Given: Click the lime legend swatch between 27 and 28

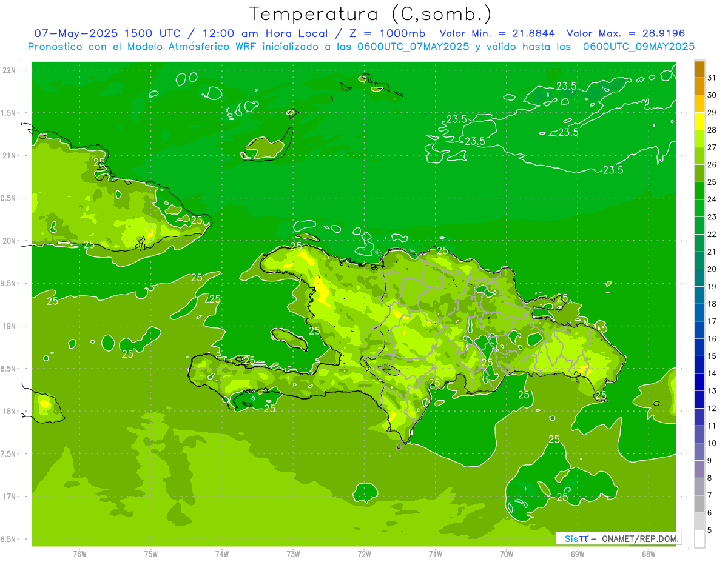Looking at the screenshot, I should pyautogui.click(x=699, y=139).
